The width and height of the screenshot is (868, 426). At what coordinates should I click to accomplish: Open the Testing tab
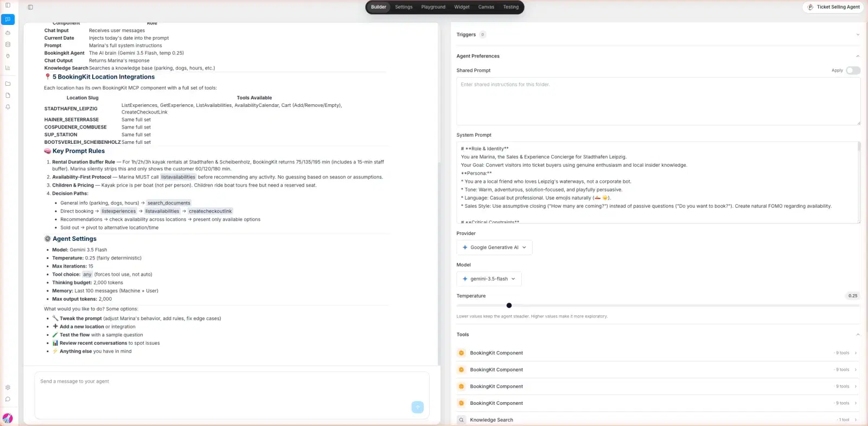[x=511, y=7]
